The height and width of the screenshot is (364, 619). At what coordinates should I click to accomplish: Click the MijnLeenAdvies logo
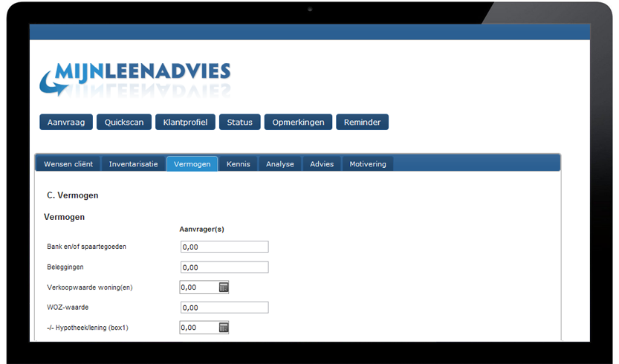[x=135, y=77]
